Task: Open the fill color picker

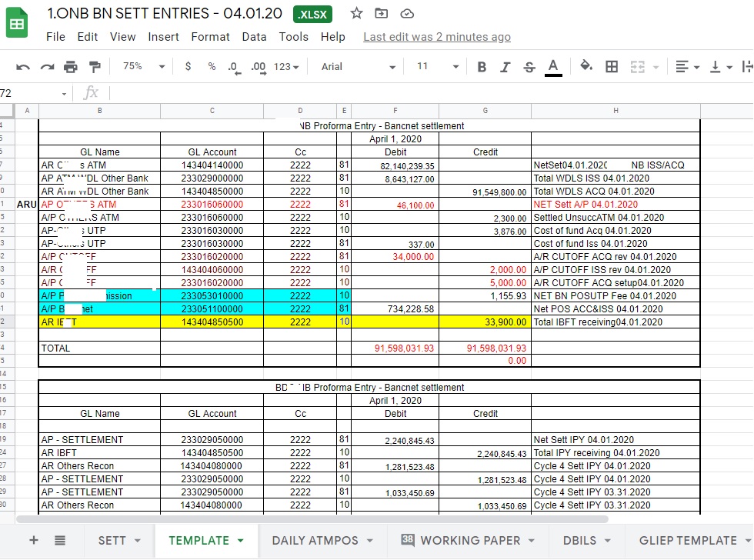Action: 586,66
